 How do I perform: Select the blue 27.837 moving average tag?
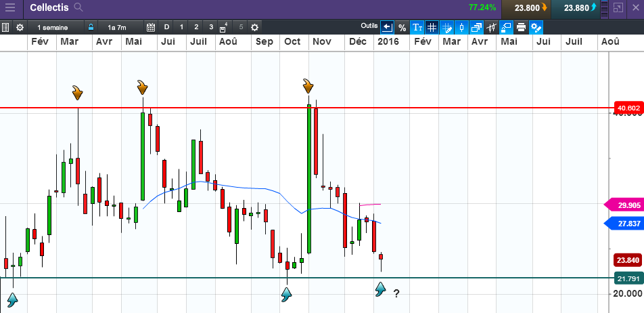pos(624,224)
